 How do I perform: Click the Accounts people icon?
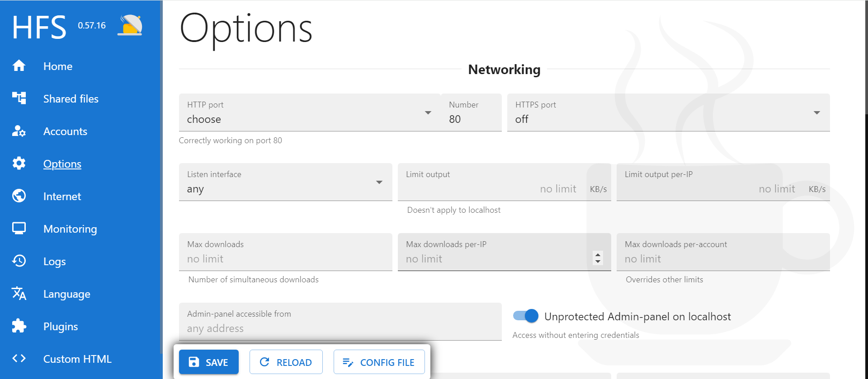(x=19, y=131)
